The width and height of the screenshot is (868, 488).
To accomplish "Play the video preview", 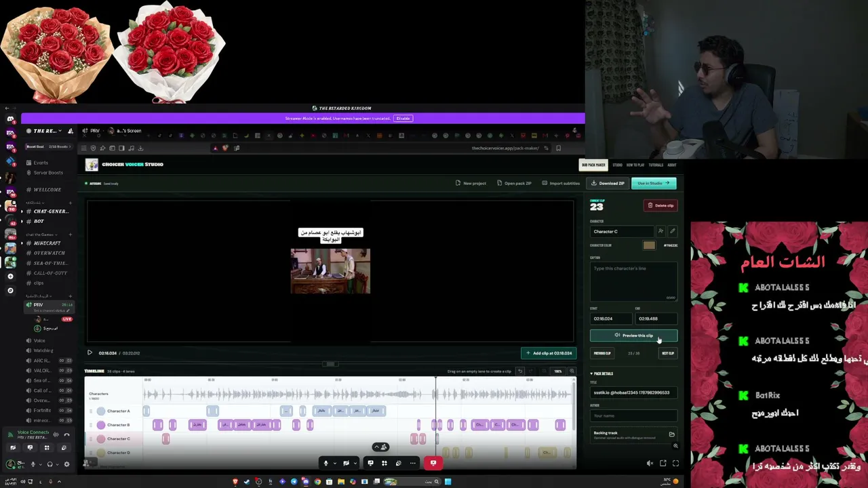I will point(90,353).
